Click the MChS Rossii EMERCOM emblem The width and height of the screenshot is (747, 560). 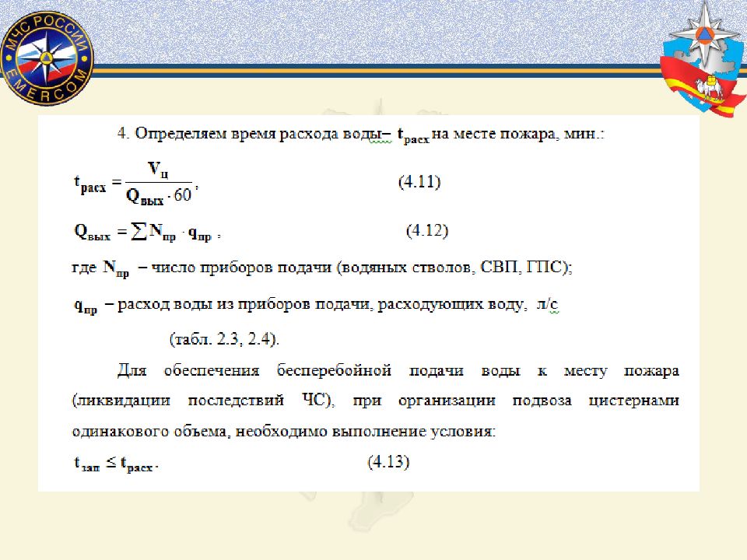pyautogui.click(x=47, y=58)
